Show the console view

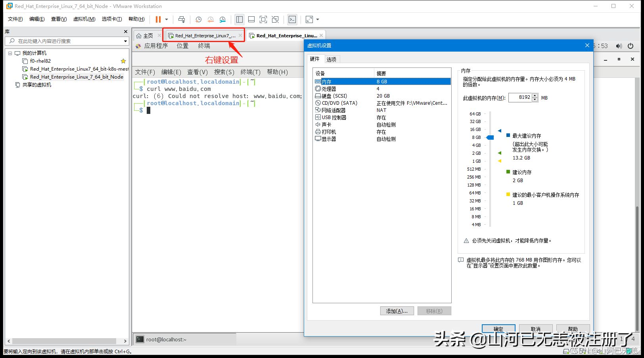click(292, 19)
